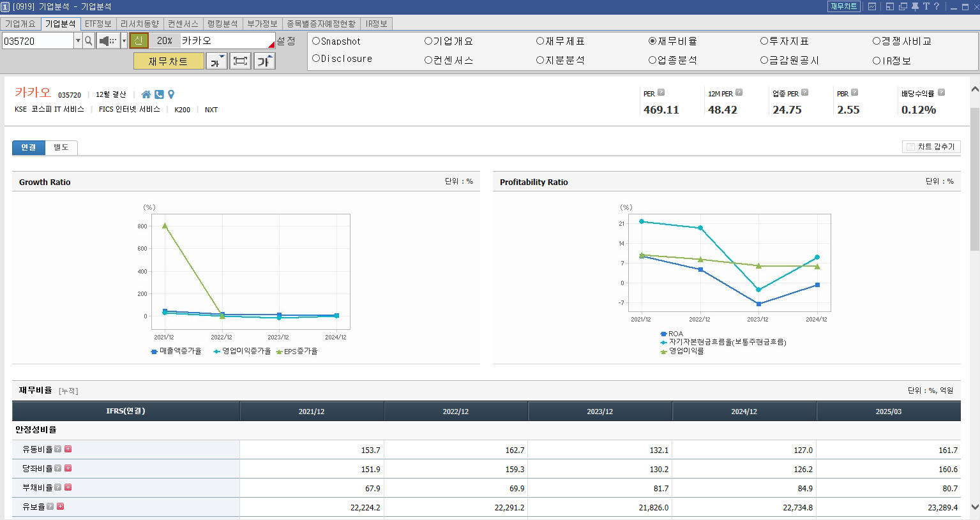The width and height of the screenshot is (980, 520).
Task: Click the help icon for 당좌비율 row
Action: [x=58, y=468]
